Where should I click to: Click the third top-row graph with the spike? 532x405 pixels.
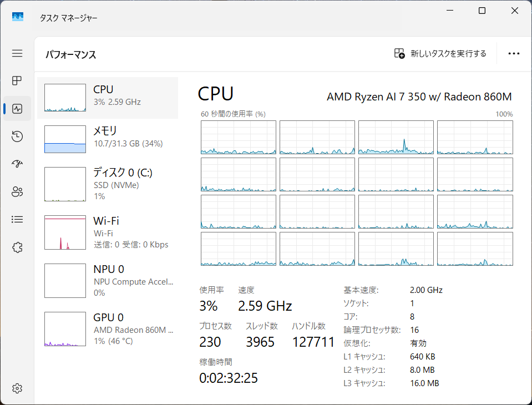[x=396, y=138]
